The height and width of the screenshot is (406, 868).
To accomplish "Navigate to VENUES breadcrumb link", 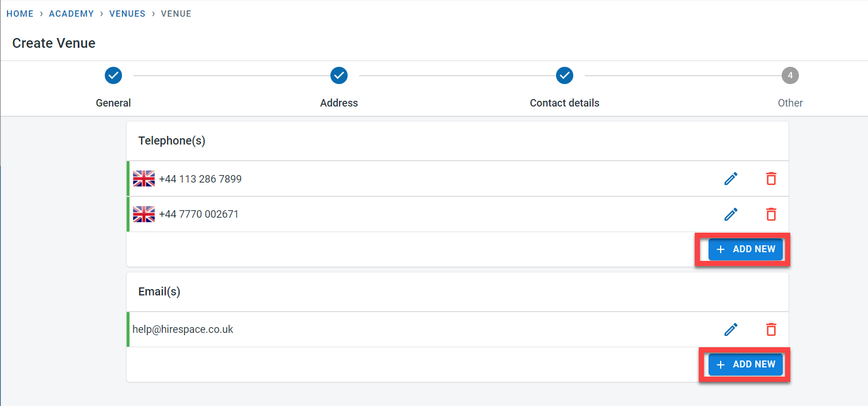I will [127, 14].
